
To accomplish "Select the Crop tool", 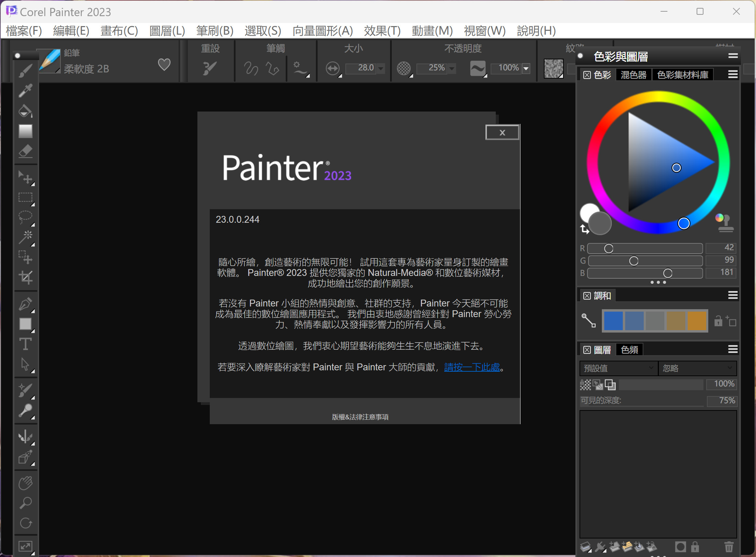I will click(x=25, y=277).
